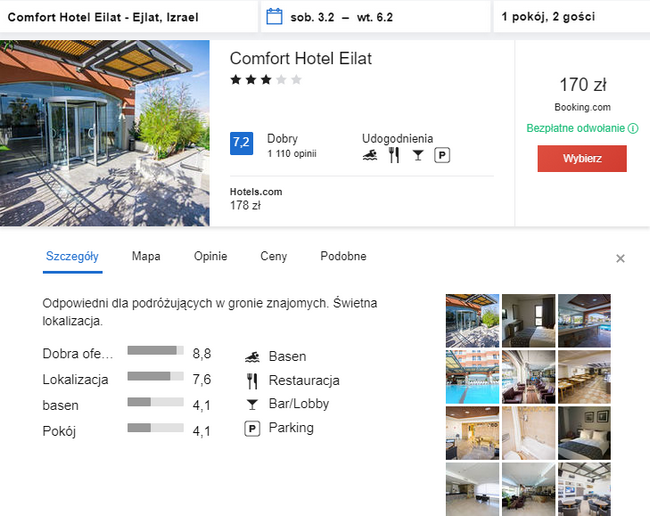Screen dimensions: 650x516
Task: Open the dining room tables thumbnail
Action: (584, 377)
